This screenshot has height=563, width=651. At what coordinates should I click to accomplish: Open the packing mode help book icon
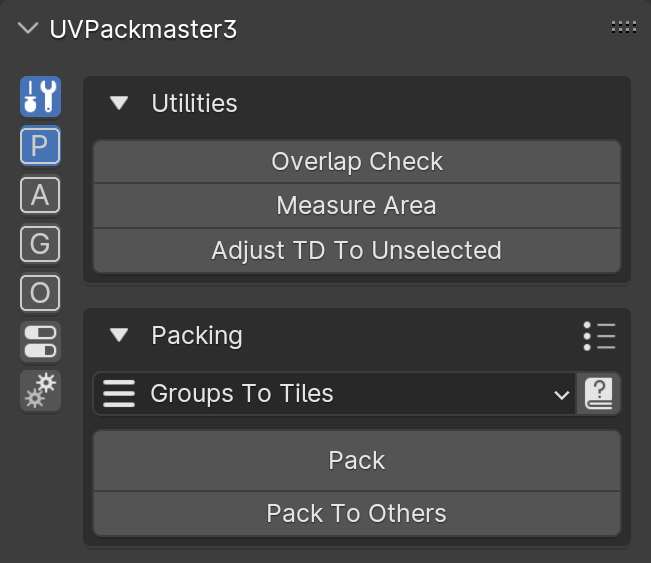pyautogui.click(x=598, y=393)
